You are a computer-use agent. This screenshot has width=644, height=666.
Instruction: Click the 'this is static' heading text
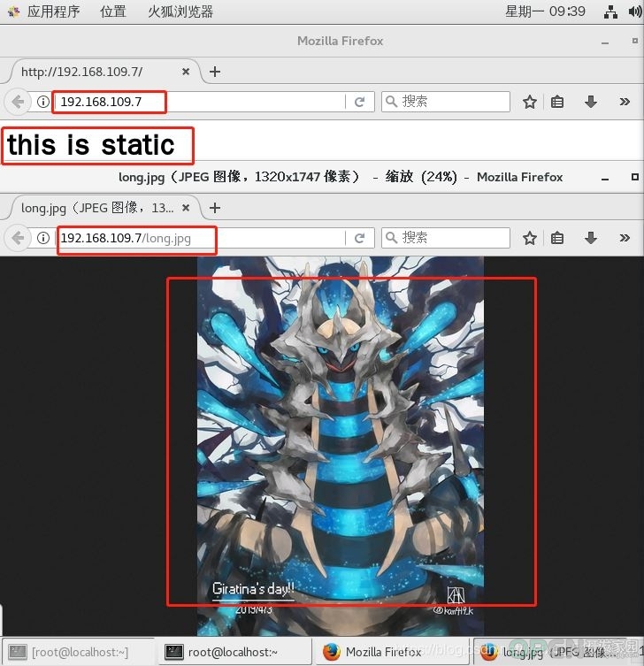[x=91, y=145]
